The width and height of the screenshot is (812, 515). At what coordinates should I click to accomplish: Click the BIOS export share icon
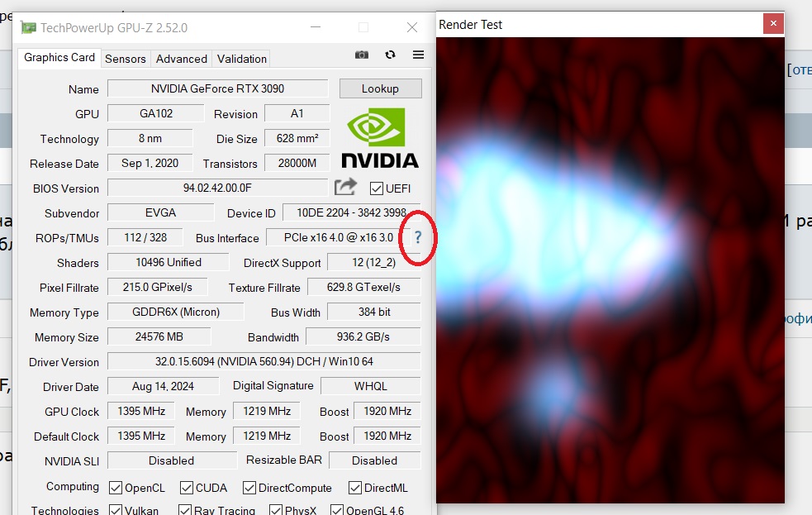(x=345, y=187)
